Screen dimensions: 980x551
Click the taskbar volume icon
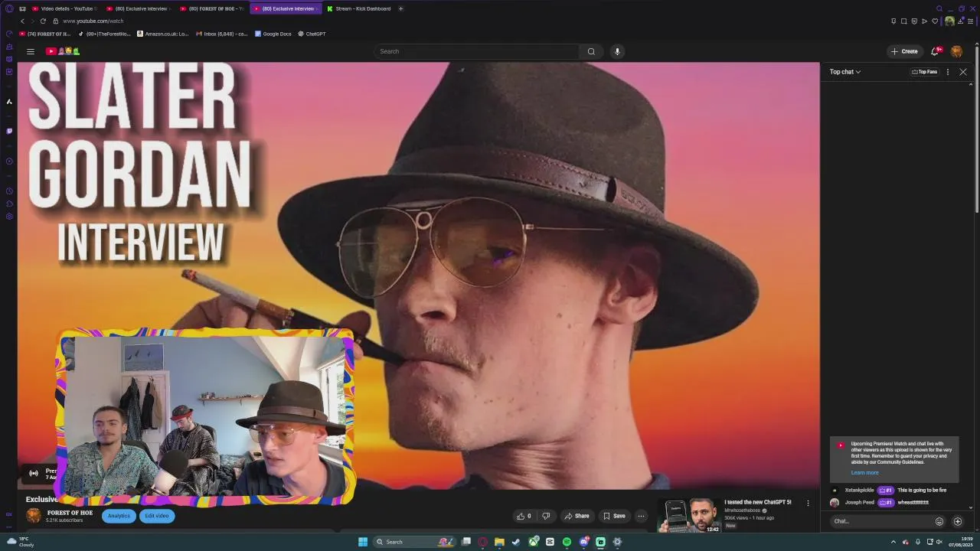[x=939, y=542]
